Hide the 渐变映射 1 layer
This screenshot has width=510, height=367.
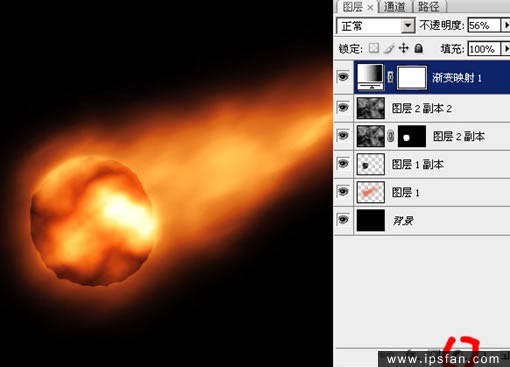pyautogui.click(x=343, y=77)
